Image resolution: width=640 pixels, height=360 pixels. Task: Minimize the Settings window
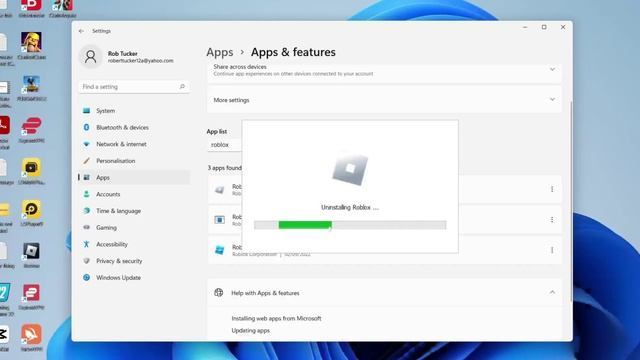coord(525,27)
